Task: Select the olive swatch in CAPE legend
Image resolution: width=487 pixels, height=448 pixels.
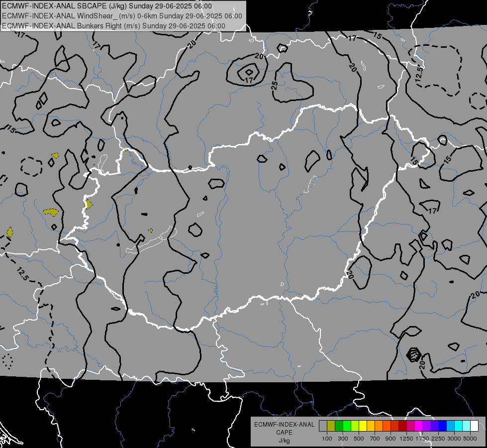Action: coord(331,426)
